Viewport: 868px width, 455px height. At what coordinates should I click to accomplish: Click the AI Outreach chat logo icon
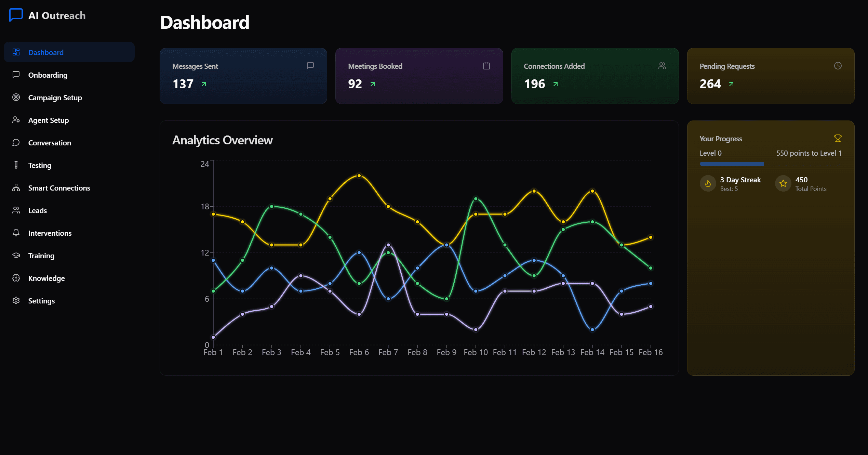(x=16, y=15)
